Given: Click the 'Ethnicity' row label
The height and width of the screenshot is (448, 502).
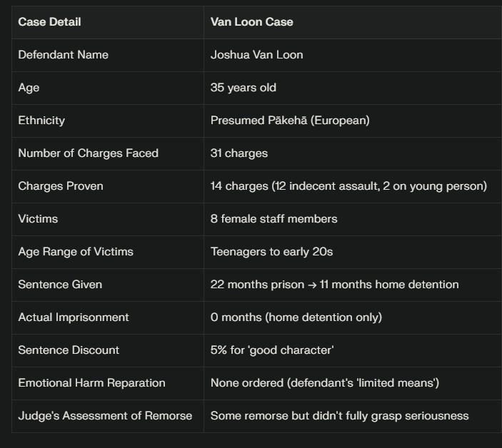Looking at the screenshot, I should coord(41,120).
